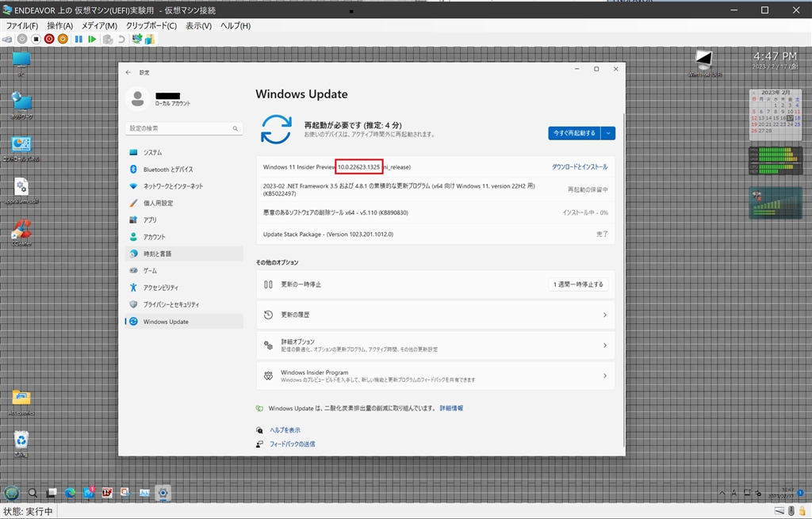Shut down the VM with the red power icon
Screen dimensions: 812x519
pyautogui.click(x=49, y=40)
